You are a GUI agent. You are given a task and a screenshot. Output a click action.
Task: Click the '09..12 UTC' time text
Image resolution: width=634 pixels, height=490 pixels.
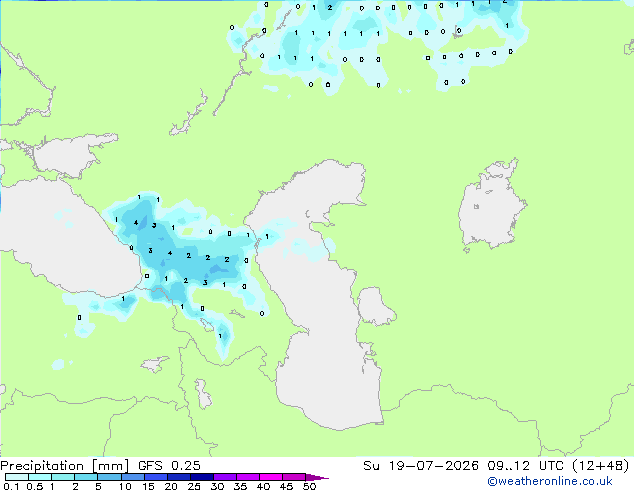526,466
